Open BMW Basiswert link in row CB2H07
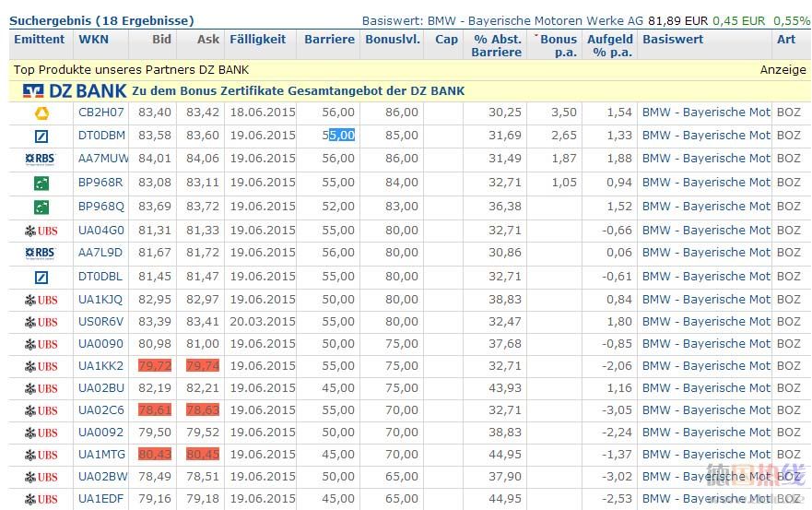812x510 pixels. (706, 113)
